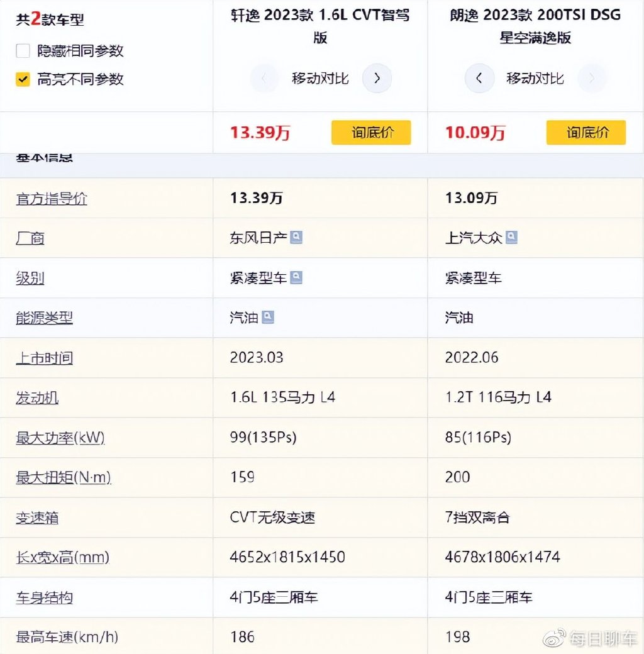Open the 最大功率(kW) parameter link

point(60,438)
